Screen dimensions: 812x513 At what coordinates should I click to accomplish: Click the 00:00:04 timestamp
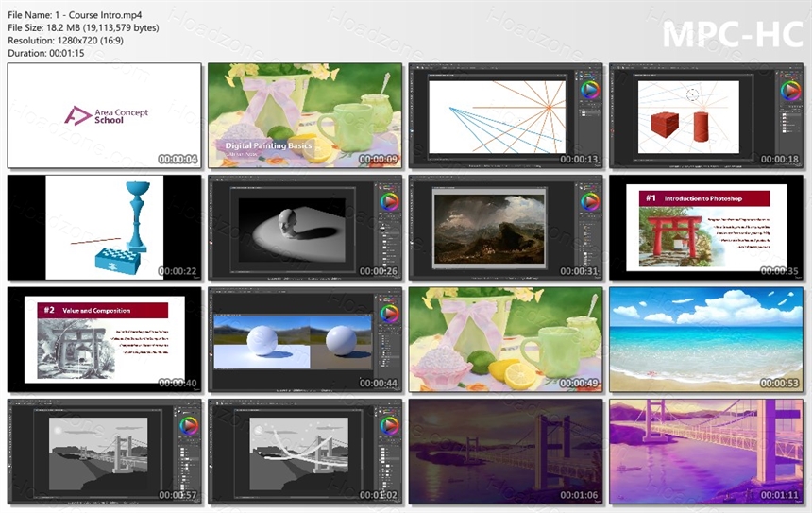[x=178, y=159]
